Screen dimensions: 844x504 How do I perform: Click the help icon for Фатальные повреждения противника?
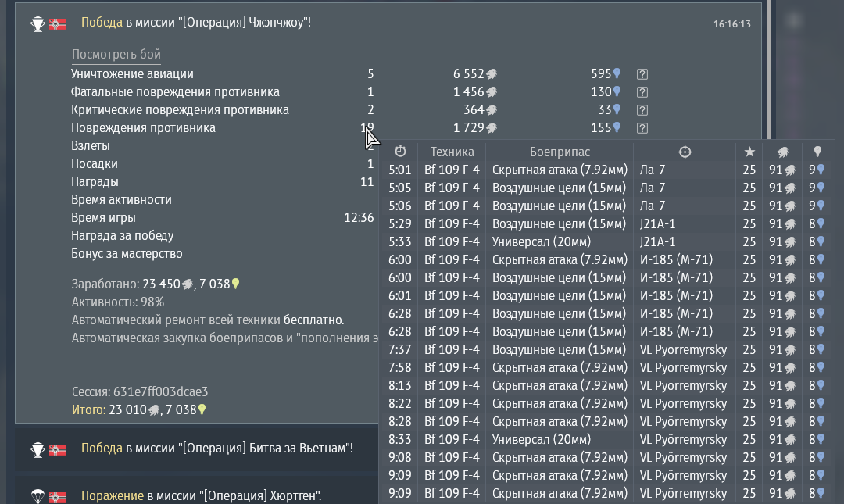tap(642, 92)
